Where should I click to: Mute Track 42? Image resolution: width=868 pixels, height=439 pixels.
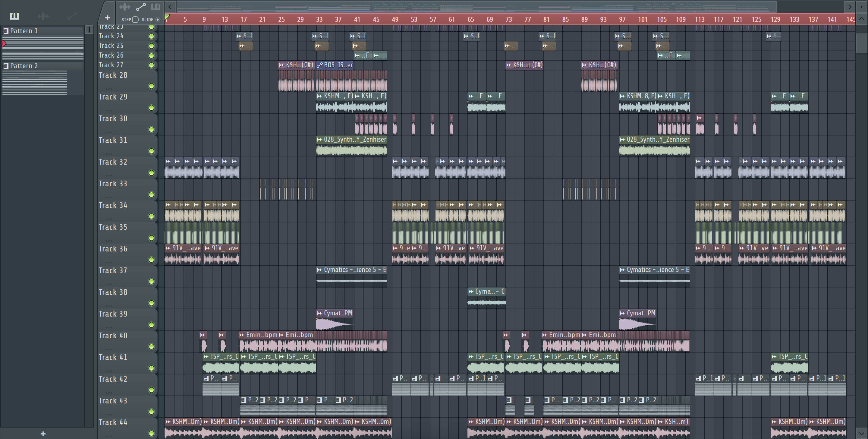click(x=152, y=390)
